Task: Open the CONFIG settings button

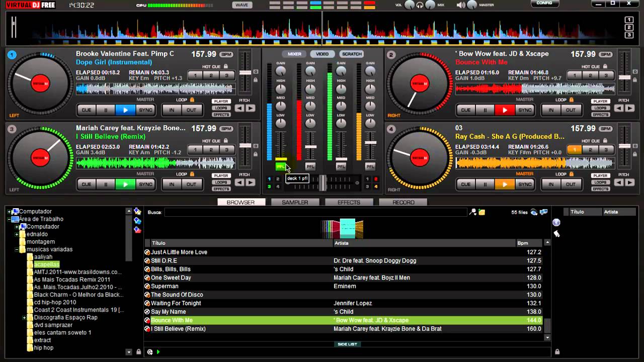Action: 544,3
